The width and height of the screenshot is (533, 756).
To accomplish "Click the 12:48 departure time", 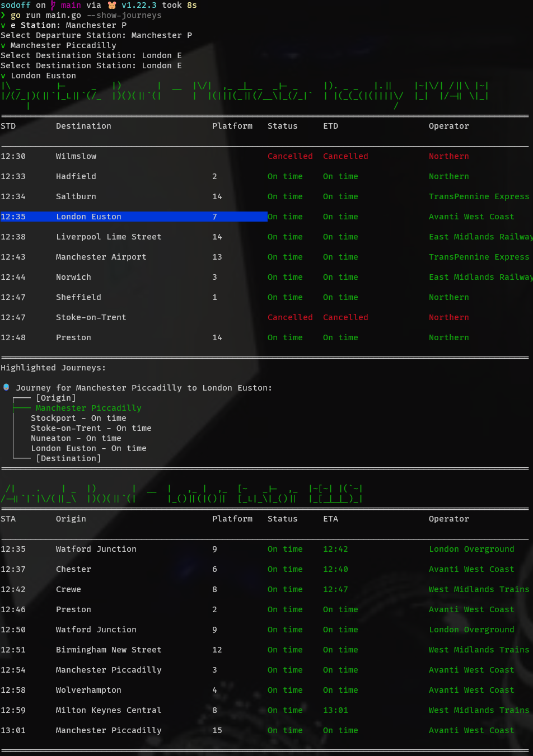I will pos(13,337).
